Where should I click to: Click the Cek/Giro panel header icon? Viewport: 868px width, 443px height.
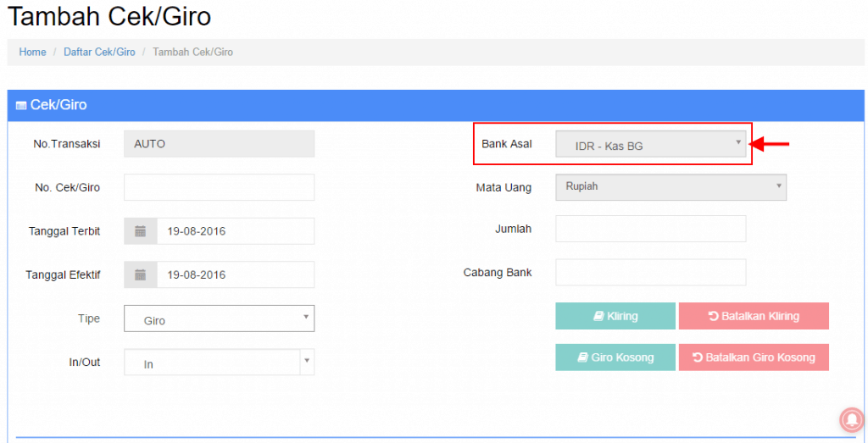click(21, 106)
